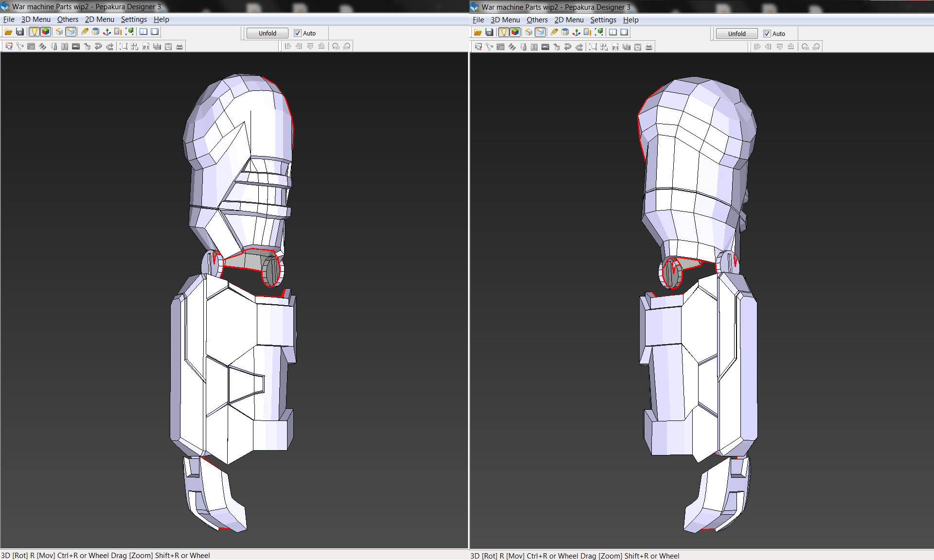Uncheck the Auto checkbox in left window
This screenshot has height=560, width=934.
tap(298, 33)
